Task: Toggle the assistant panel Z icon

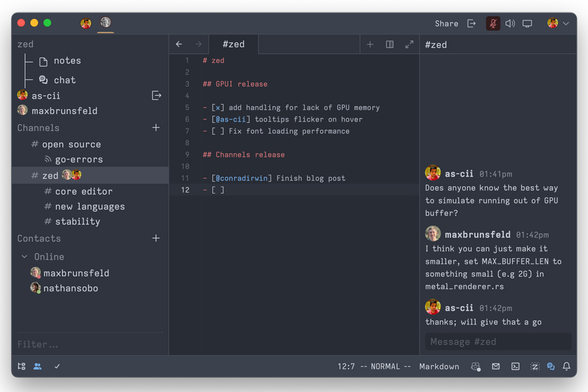Action: tap(534, 366)
